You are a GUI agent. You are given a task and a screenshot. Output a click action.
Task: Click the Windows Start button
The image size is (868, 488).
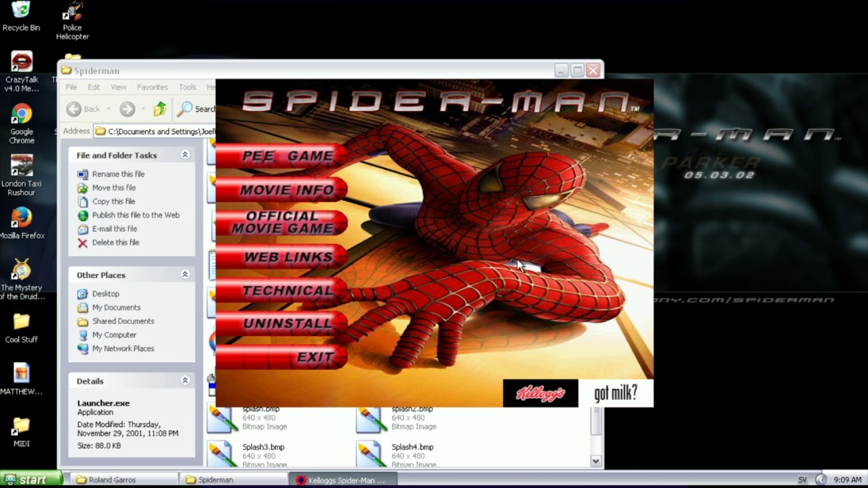(31, 479)
